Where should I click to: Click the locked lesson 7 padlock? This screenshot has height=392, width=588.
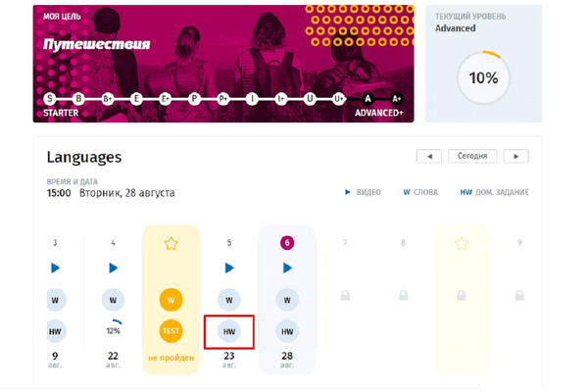[345, 294]
